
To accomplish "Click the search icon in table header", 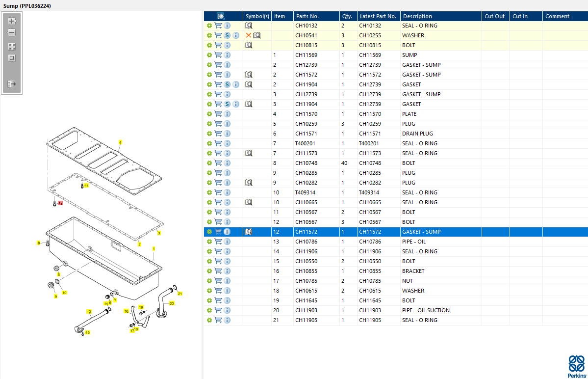I will (x=221, y=16).
